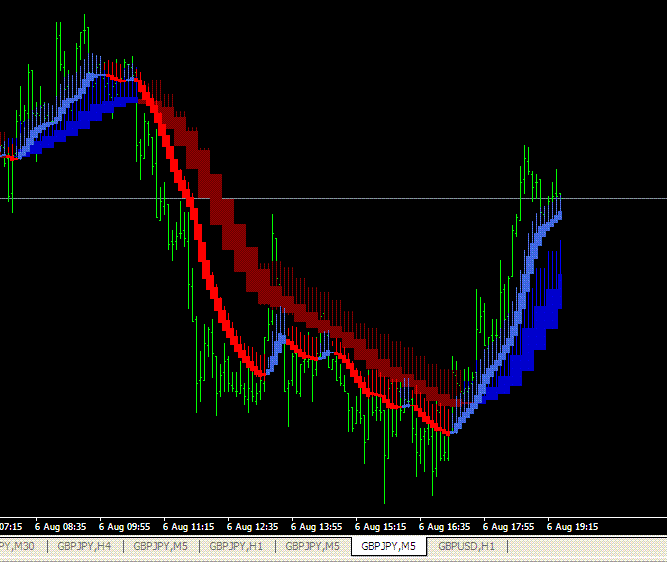The height and width of the screenshot is (562, 667).
Task: Open GBPJPY,M5 tab directly after the H1 tab
Action: pyautogui.click(x=313, y=546)
